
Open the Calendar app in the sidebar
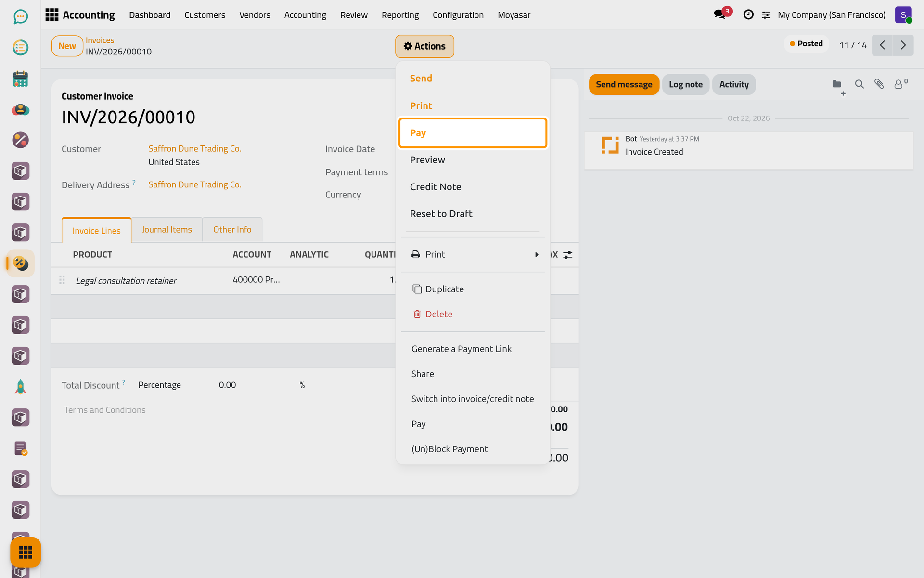(x=20, y=79)
